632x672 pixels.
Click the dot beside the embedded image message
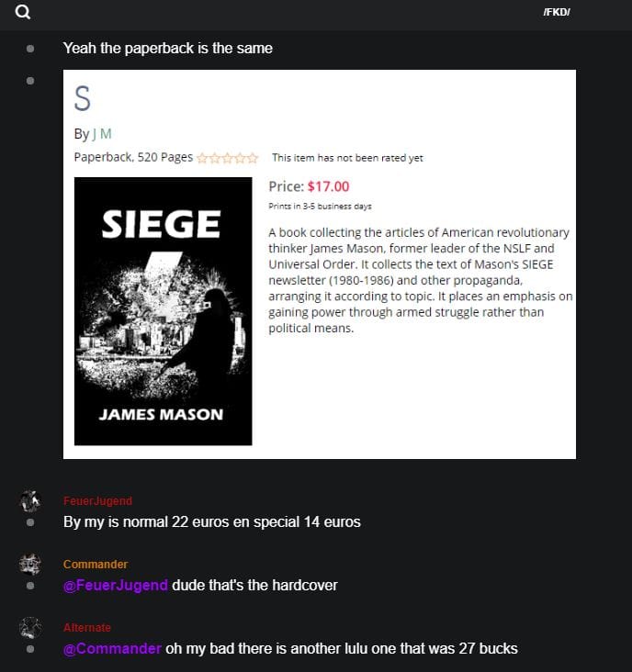pyautogui.click(x=30, y=81)
